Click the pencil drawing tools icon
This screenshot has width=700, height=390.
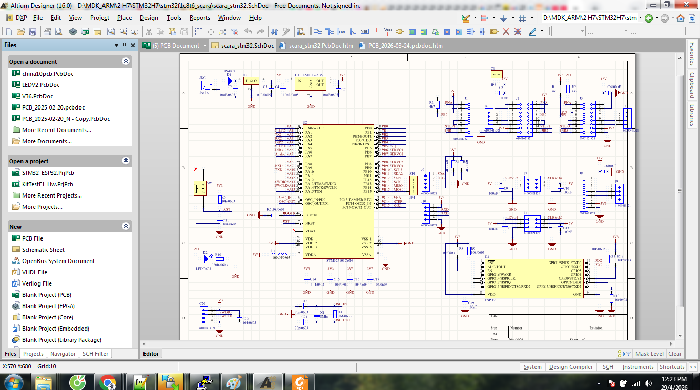click(x=533, y=32)
